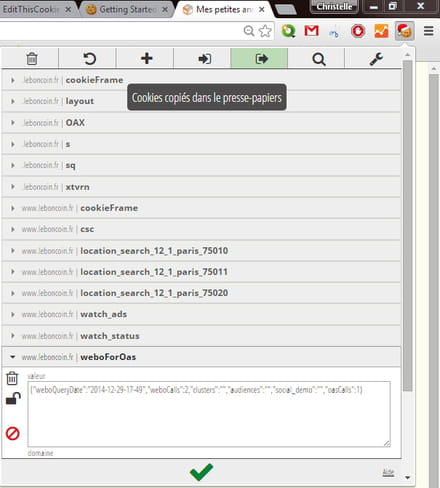The image size is (440, 488).
Task: Click the Christelle profile button
Action: tap(334, 6)
